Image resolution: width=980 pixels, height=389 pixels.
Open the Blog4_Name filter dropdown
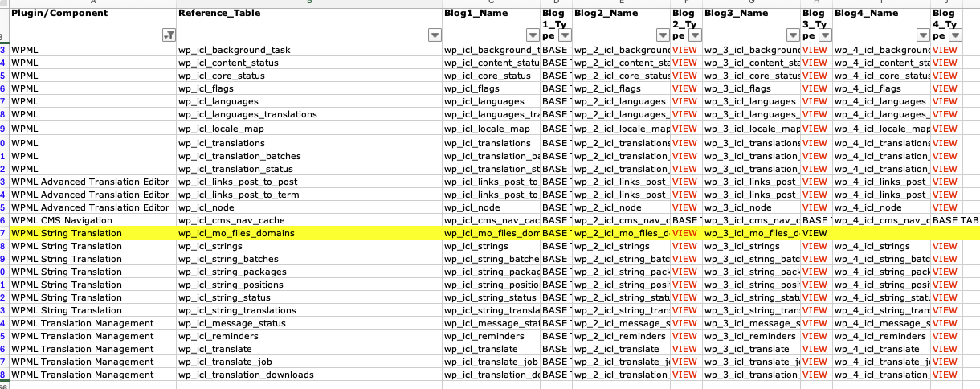tap(923, 35)
